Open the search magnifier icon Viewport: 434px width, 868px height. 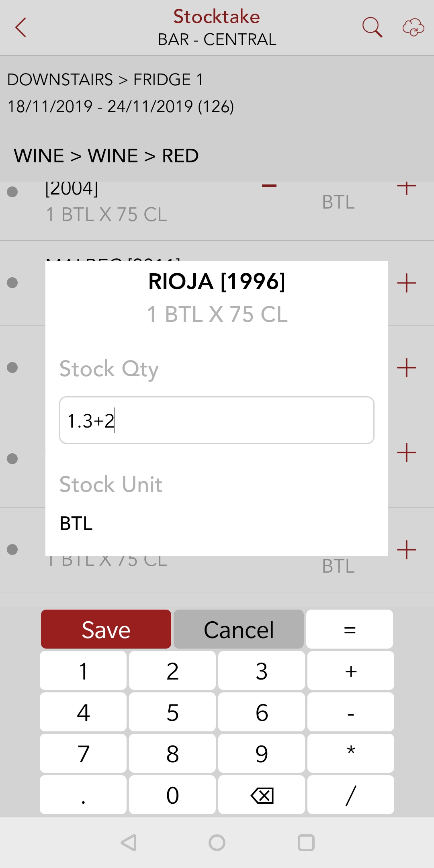[x=372, y=27]
